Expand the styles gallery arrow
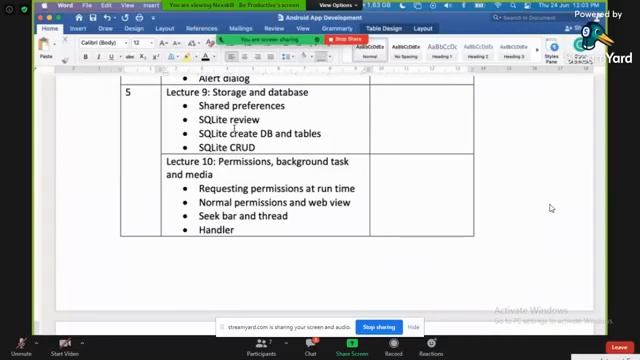This screenshot has width=640, height=360. click(537, 50)
